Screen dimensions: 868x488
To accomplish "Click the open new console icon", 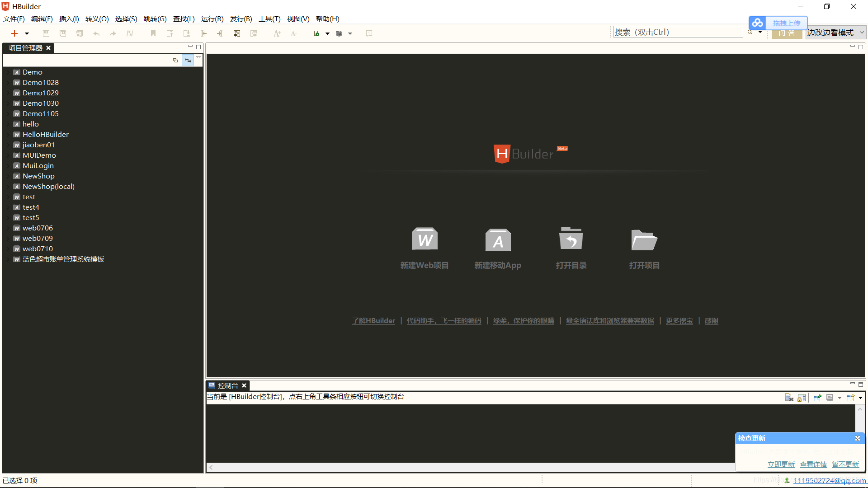I will coord(850,398).
